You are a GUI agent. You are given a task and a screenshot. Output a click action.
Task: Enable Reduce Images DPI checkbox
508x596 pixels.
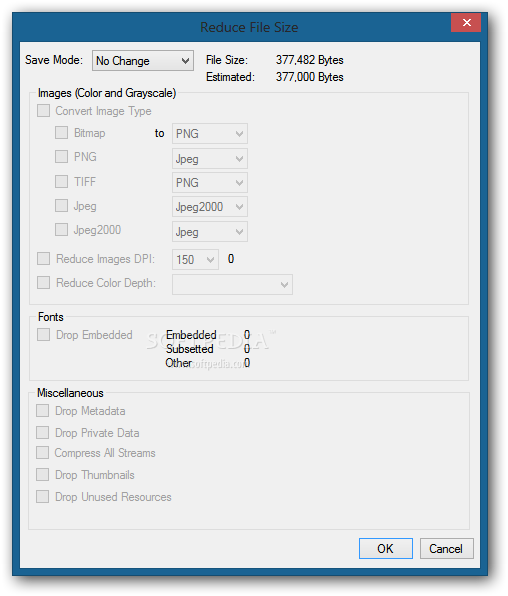(x=43, y=258)
